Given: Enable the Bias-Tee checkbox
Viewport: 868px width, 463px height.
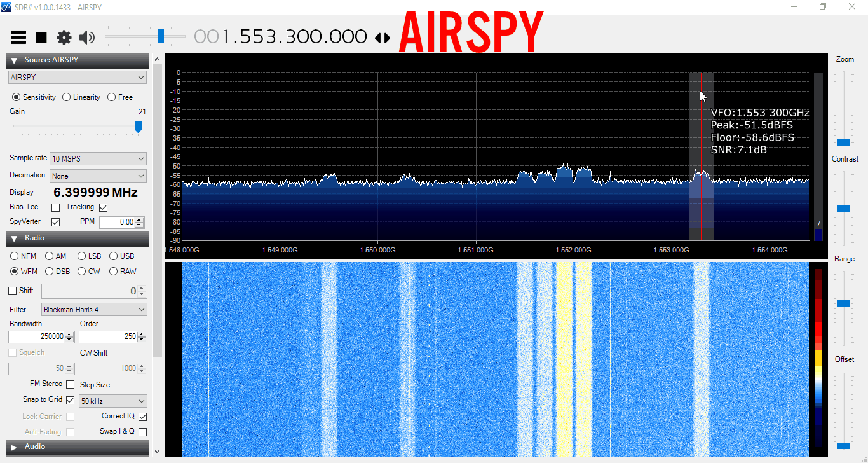Looking at the screenshot, I should click(55, 207).
